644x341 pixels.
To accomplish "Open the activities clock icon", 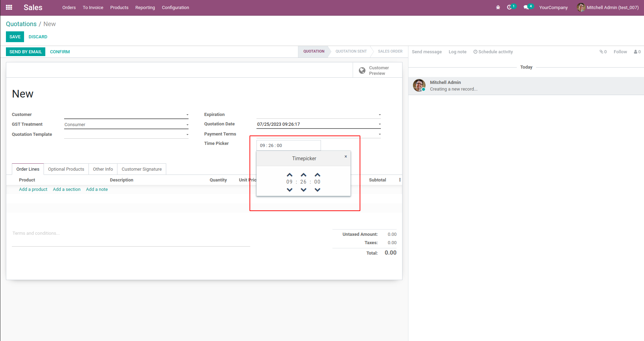I will 509,7.
